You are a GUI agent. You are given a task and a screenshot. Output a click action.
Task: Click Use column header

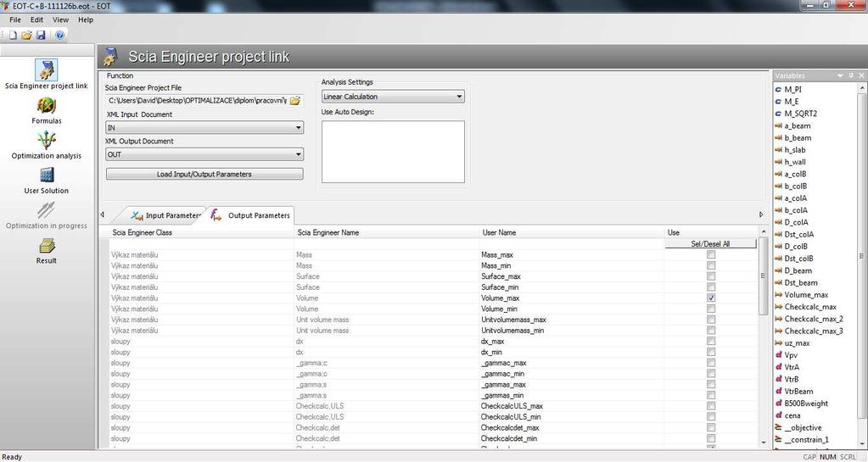[711, 232]
